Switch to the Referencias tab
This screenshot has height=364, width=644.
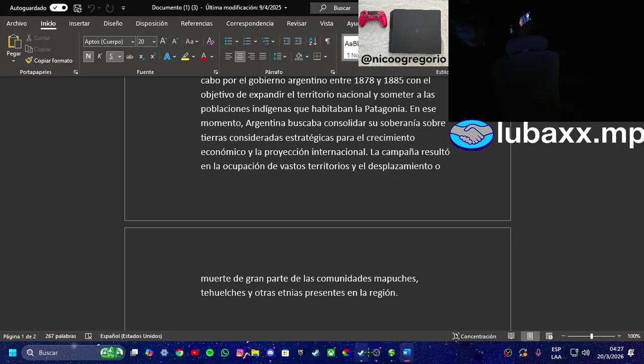point(196,23)
